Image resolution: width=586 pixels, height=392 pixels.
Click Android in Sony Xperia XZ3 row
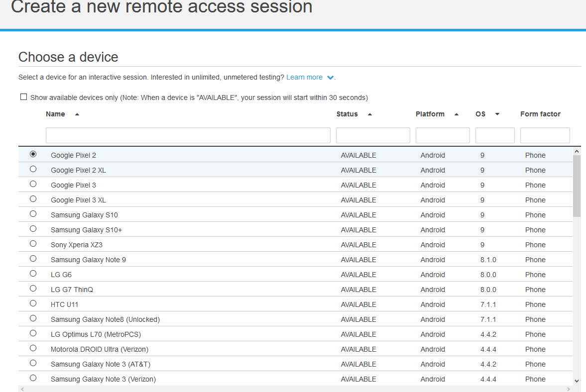432,245
